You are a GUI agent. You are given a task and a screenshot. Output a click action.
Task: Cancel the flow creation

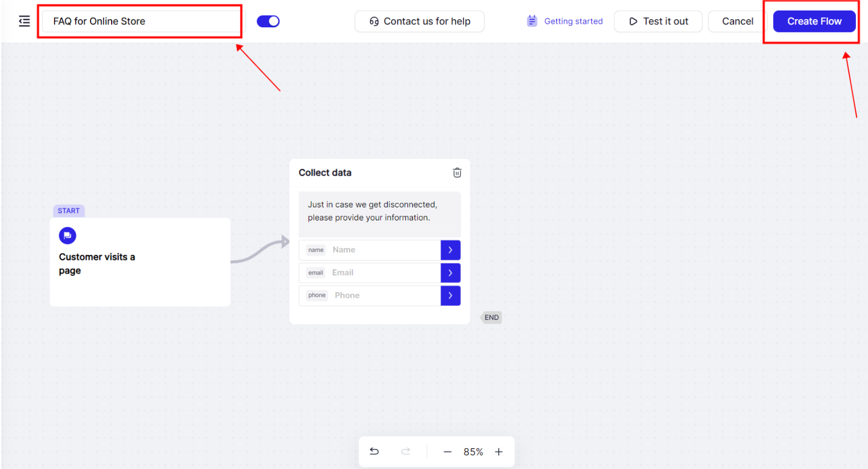[x=738, y=21]
